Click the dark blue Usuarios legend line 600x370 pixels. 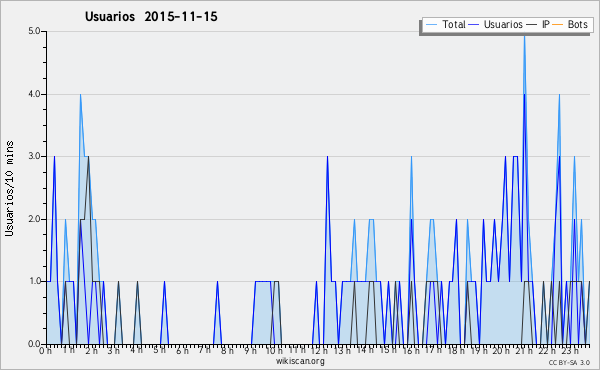point(474,25)
